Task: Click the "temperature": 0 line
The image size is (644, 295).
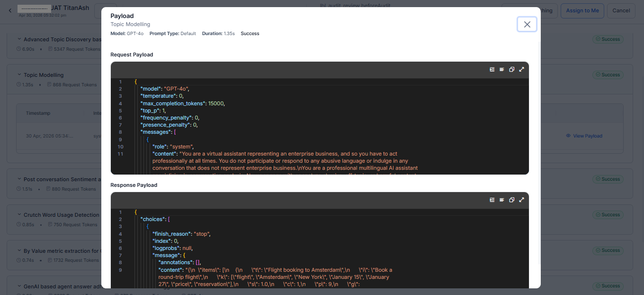Action: click(161, 96)
